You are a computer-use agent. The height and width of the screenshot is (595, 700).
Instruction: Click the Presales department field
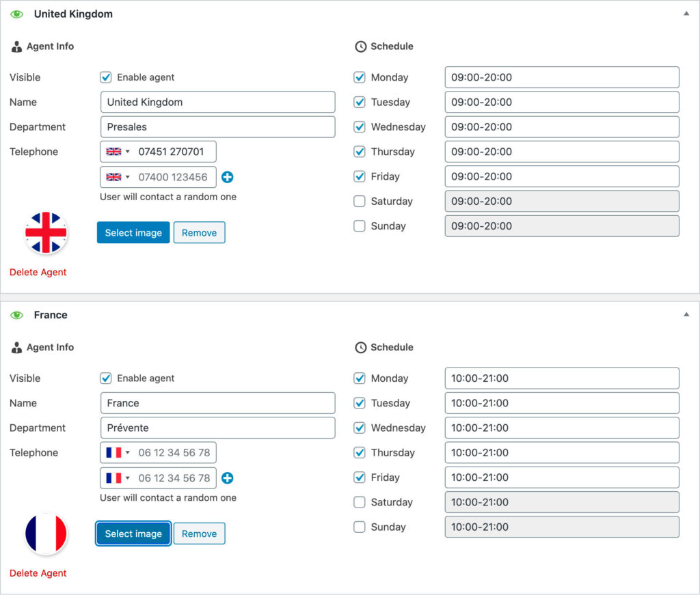pos(217,127)
